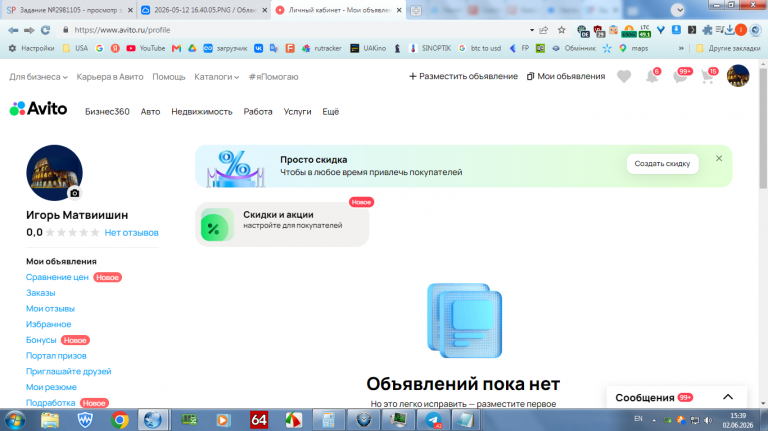Open 'Скидки и акции' card
This screenshot has width=768, height=431.
282,224
